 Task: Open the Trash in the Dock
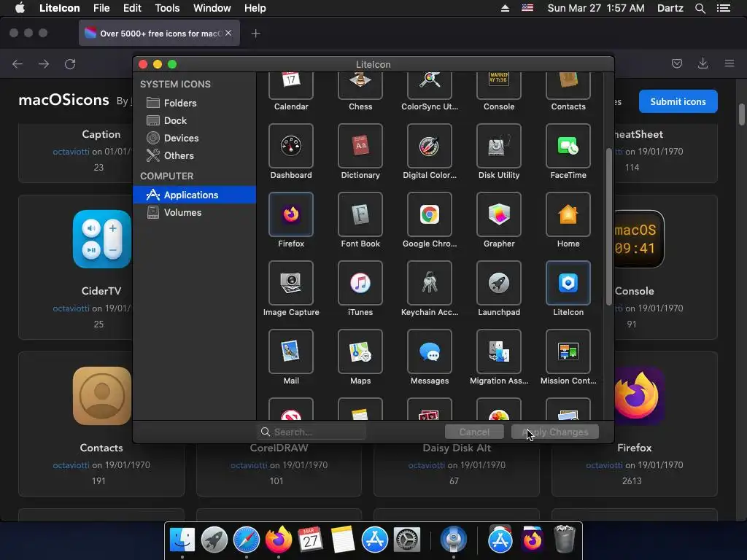point(565,539)
